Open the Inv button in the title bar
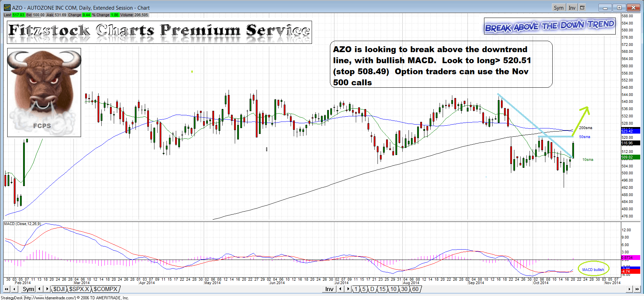Viewport: 644px width, 300px height. (572, 8)
